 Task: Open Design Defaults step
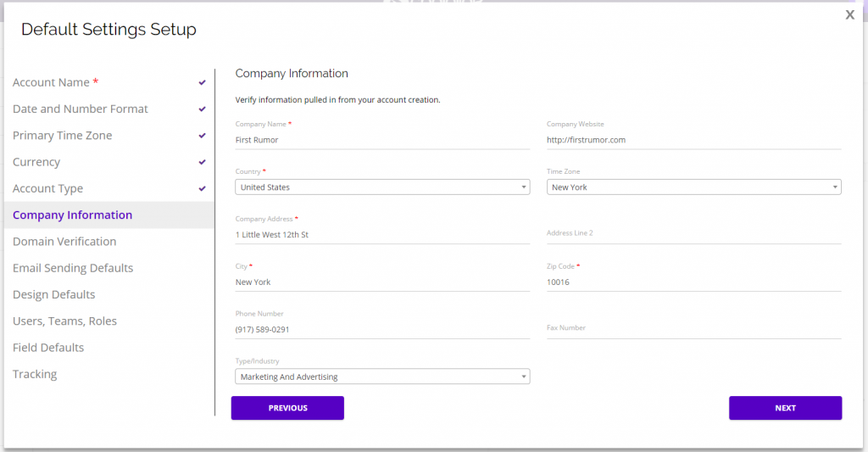click(x=109, y=294)
